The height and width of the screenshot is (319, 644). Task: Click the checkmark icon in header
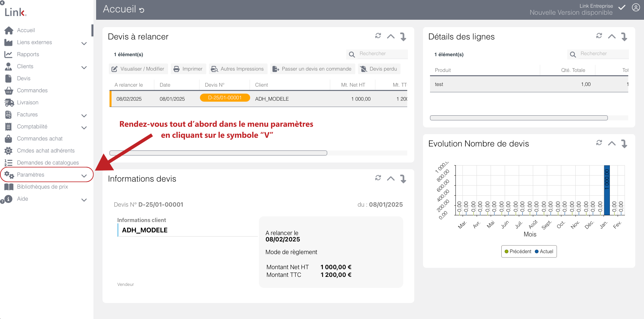point(622,7)
